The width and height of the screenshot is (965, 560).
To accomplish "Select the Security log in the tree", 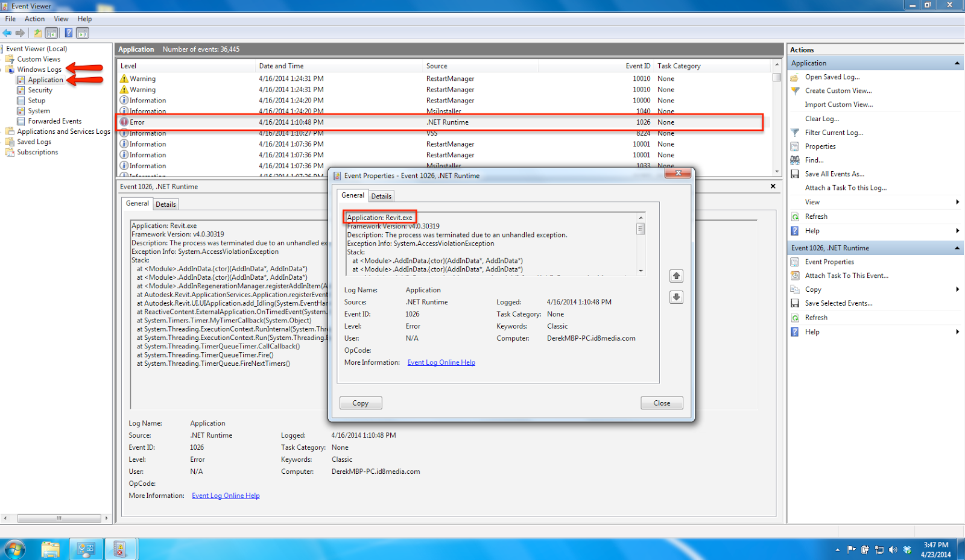I will pos(40,90).
